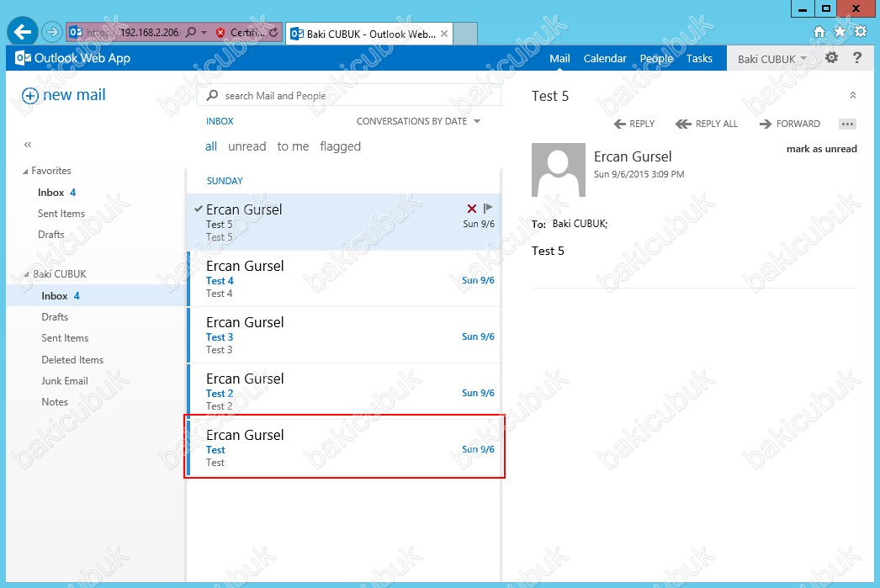Open the Test 3 message from Ercan Gursel
Image resolution: width=880 pixels, height=588 pixels.
point(343,335)
